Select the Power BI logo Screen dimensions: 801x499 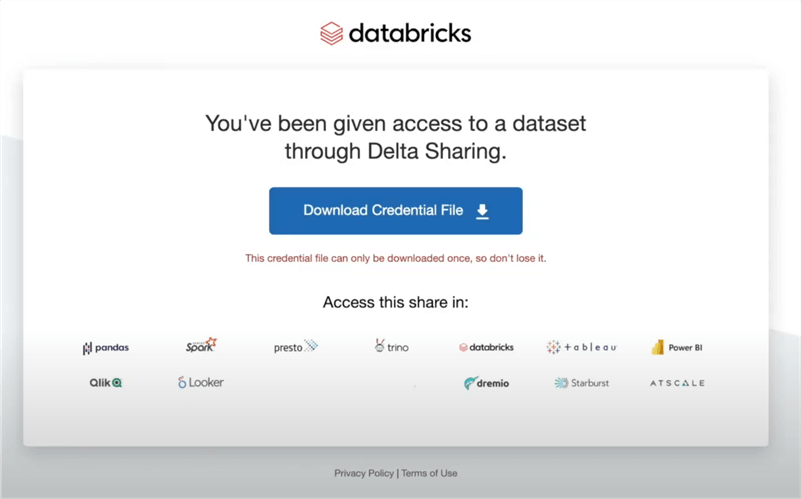click(x=677, y=347)
